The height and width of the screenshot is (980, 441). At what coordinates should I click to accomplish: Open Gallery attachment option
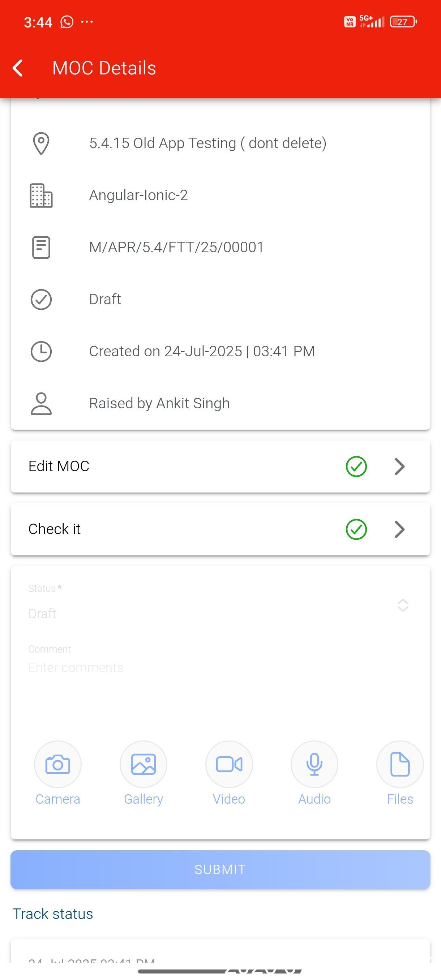click(144, 764)
